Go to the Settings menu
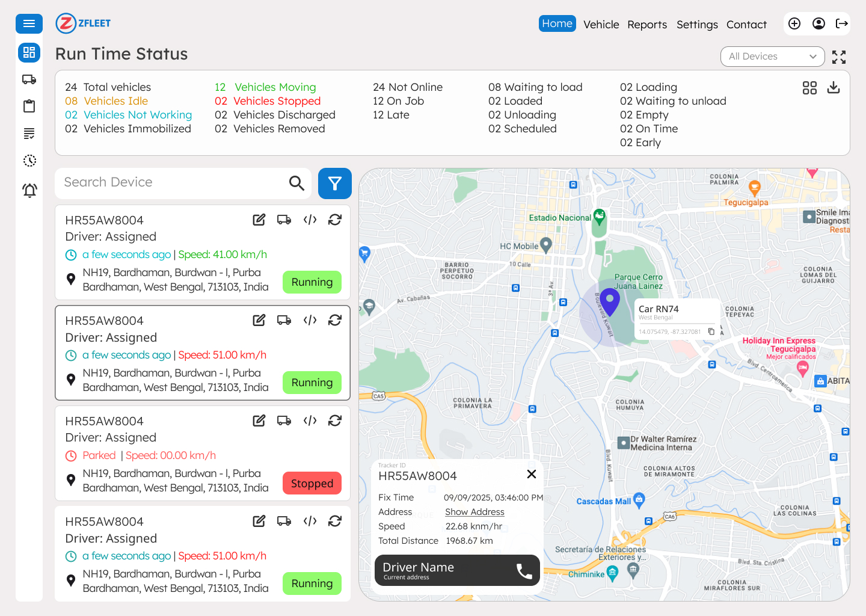This screenshot has width=866, height=616. pos(696,25)
